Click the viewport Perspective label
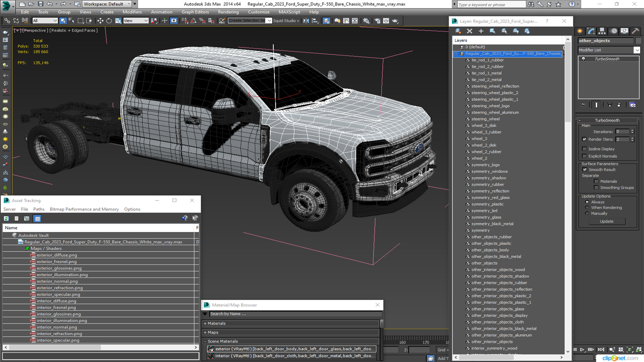The width and height of the screenshot is (644, 362). tap(35, 30)
